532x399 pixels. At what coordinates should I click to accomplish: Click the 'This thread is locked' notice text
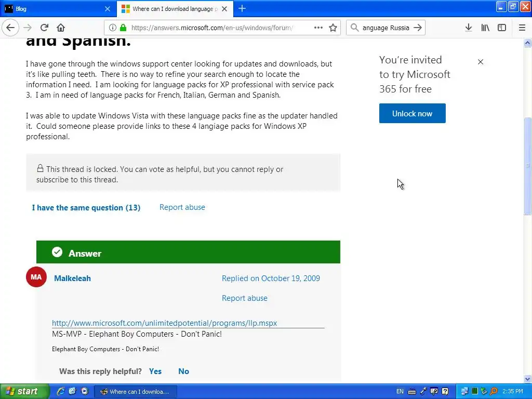tap(160, 175)
